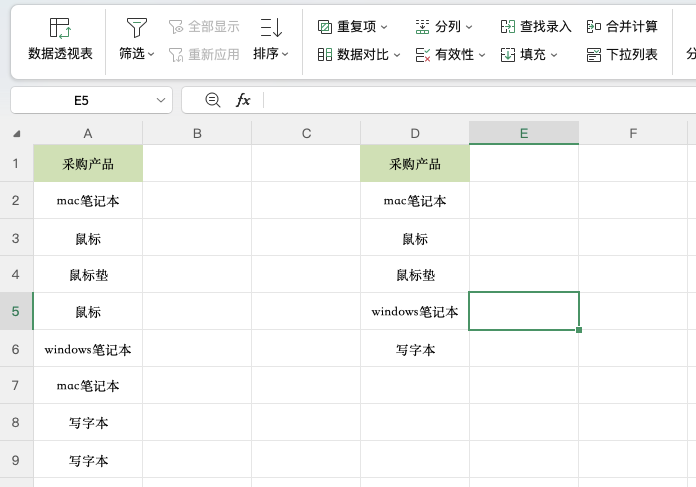This screenshot has width=696, height=487.
Task: Click the 下拉列表 label
Action: [x=632, y=55]
